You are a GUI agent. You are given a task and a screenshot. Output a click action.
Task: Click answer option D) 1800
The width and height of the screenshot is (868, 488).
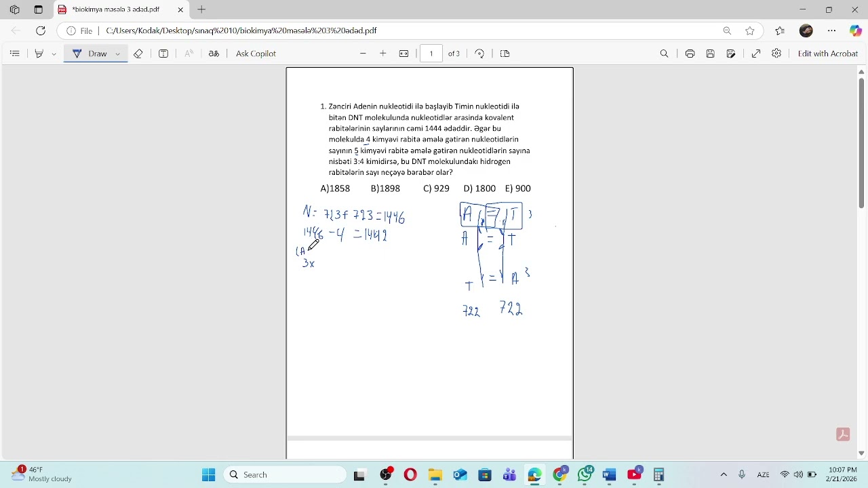pos(479,188)
